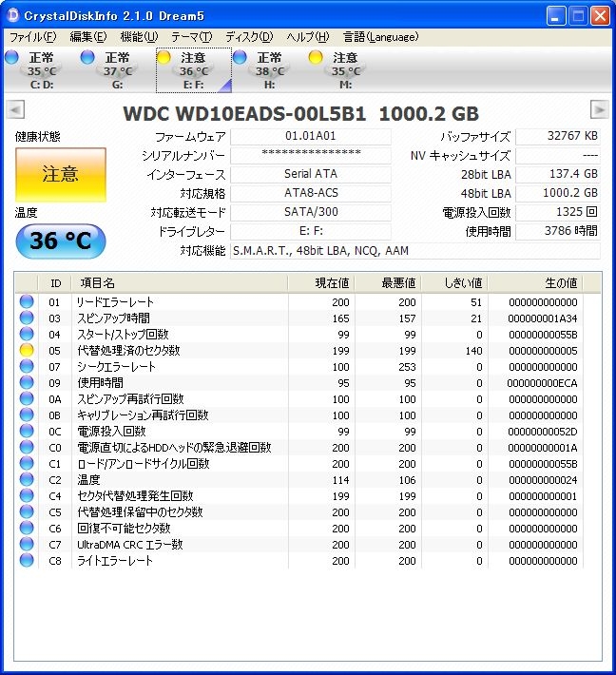Click the masked serial number field

tap(310, 155)
